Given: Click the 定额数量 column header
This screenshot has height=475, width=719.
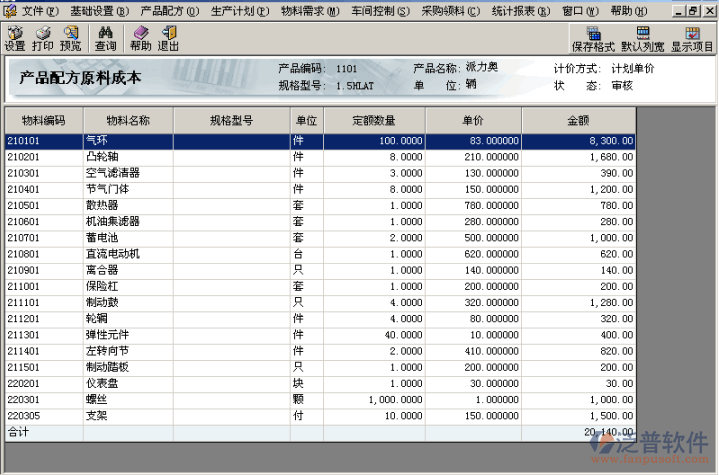Looking at the screenshot, I should pyautogui.click(x=373, y=120).
